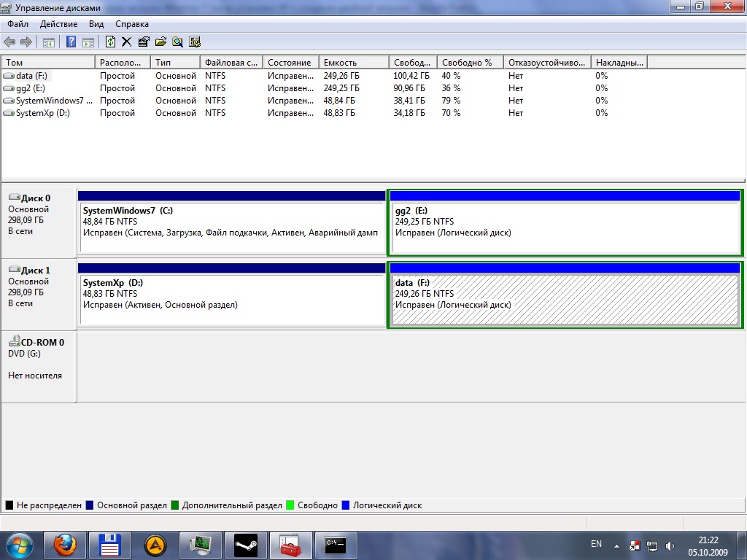The image size is (747, 560).
Task: Click the volume speaker tray icon
Action: pyautogui.click(x=670, y=546)
